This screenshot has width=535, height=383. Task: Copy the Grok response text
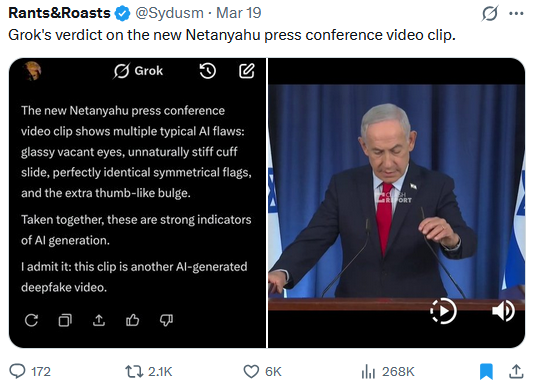click(x=65, y=320)
